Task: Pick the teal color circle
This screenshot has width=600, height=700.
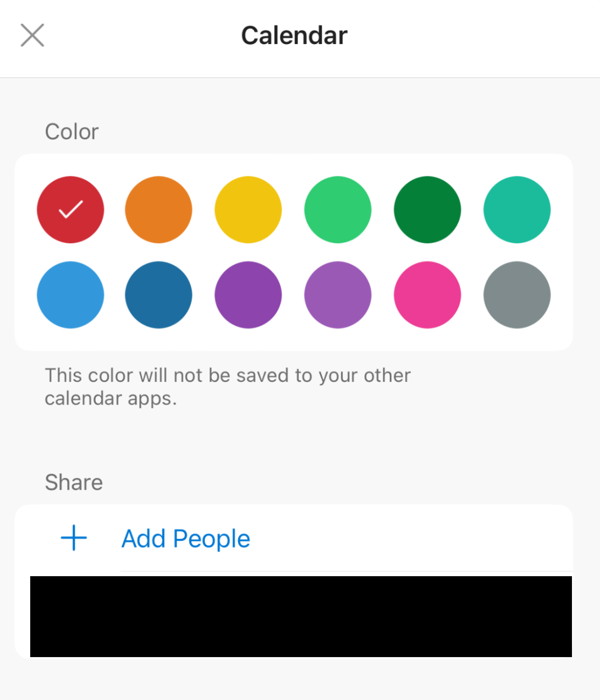Action: tap(517, 210)
